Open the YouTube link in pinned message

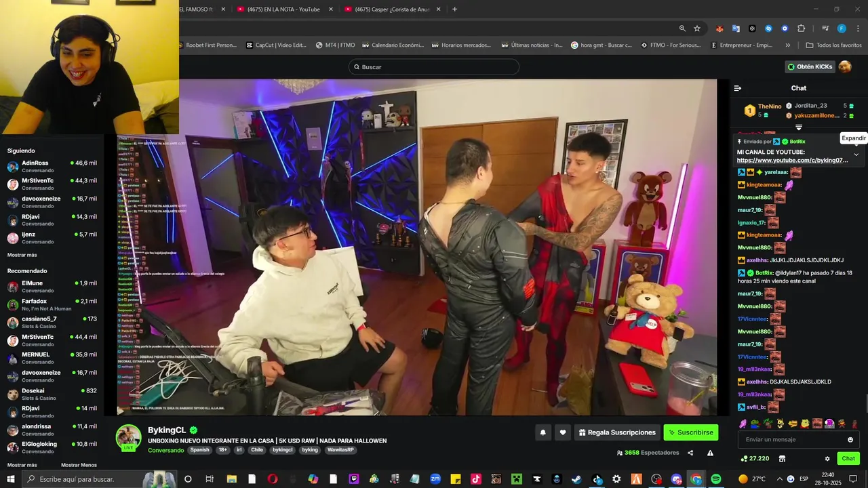coord(792,161)
